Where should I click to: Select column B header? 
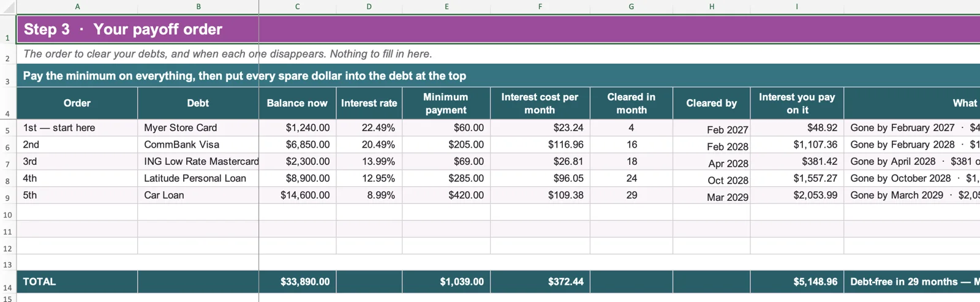[x=198, y=7]
